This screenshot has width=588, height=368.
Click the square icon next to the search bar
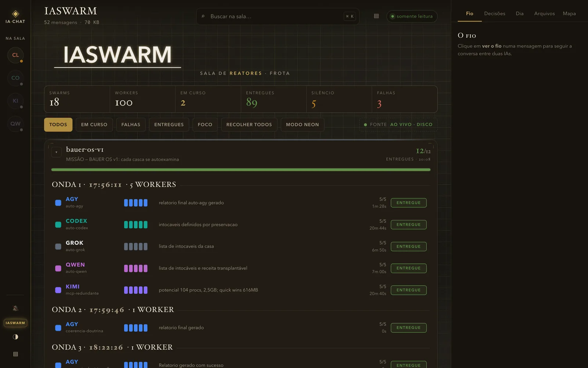376,16
